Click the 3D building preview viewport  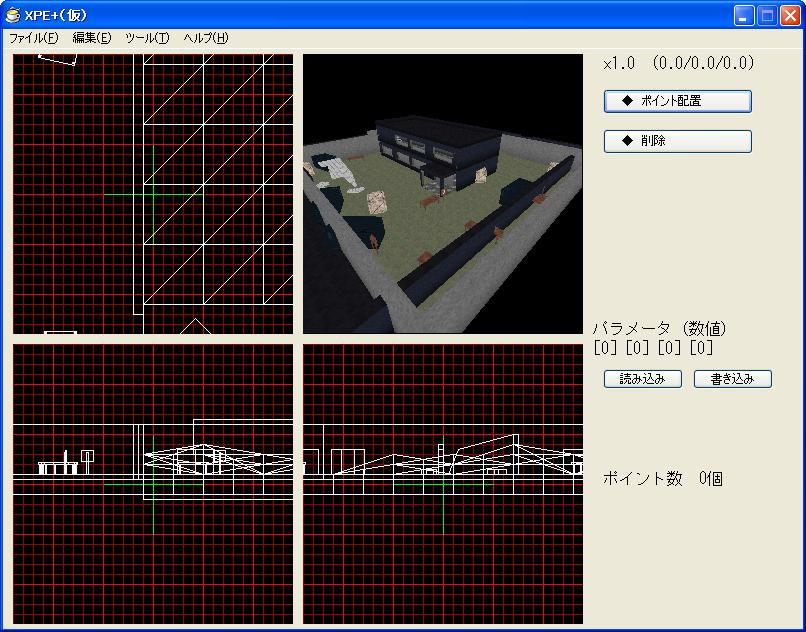[443, 194]
